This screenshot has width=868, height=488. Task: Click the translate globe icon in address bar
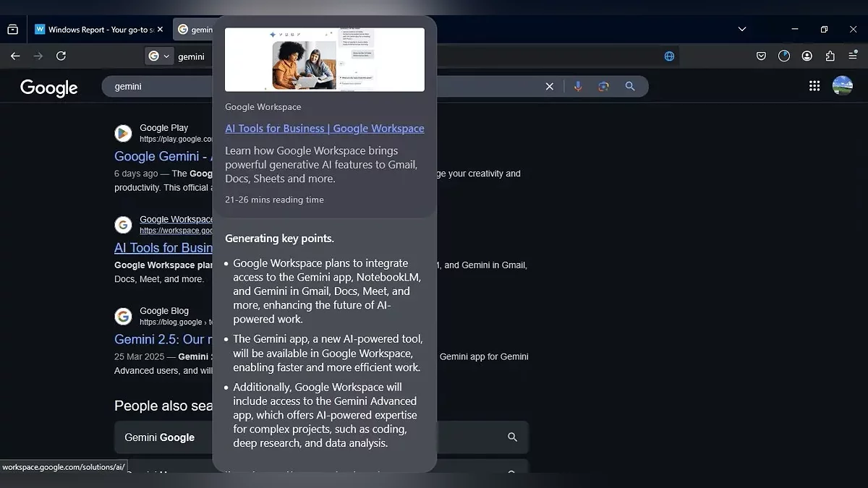(669, 56)
